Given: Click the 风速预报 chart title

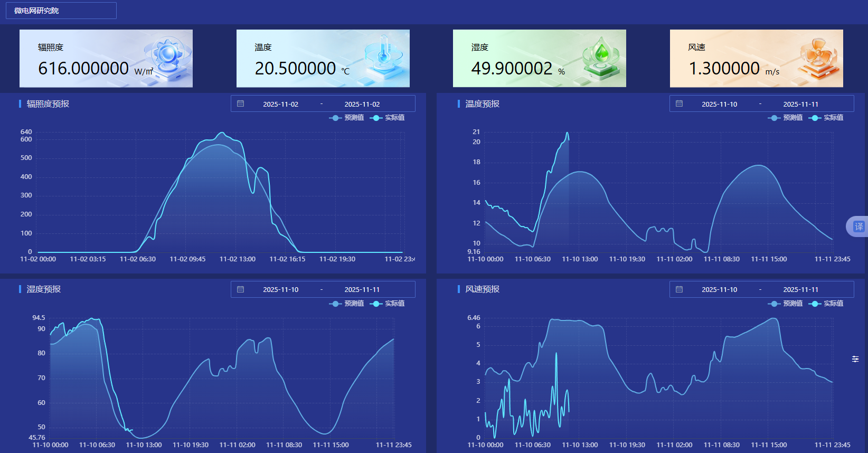Looking at the screenshot, I should pyautogui.click(x=483, y=289).
